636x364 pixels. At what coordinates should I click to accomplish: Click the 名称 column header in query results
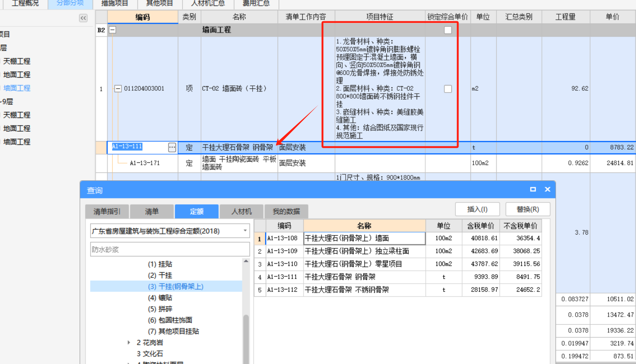coord(364,225)
